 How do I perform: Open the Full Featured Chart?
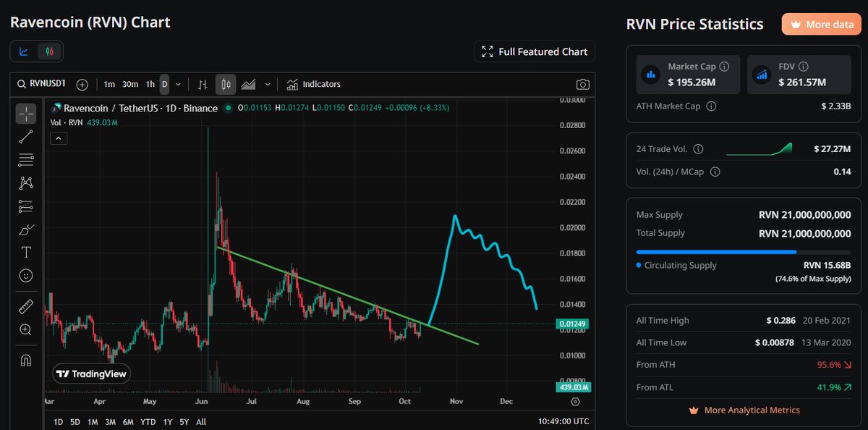click(x=535, y=51)
